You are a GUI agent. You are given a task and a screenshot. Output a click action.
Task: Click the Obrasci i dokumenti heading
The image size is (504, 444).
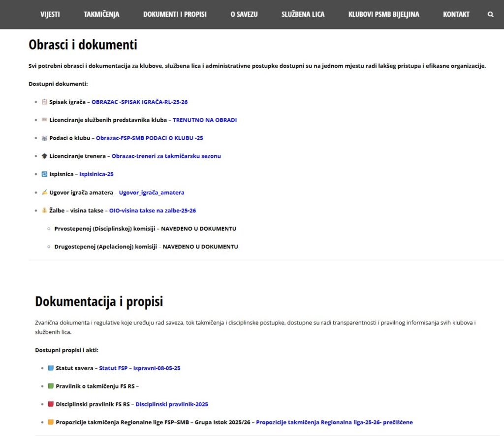(x=83, y=45)
